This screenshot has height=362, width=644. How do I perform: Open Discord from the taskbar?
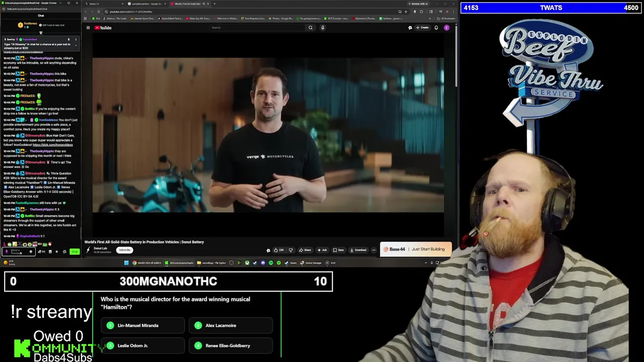click(263, 263)
